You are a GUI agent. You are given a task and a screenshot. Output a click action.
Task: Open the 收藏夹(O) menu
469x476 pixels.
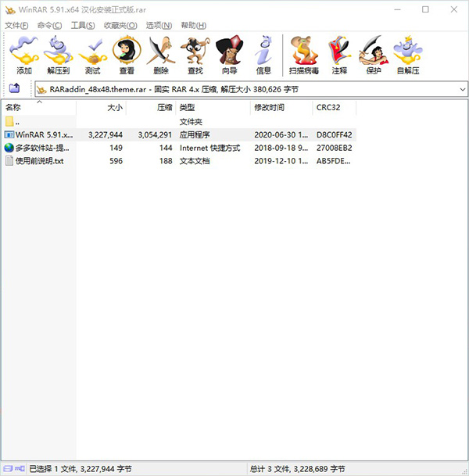pos(120,26)
